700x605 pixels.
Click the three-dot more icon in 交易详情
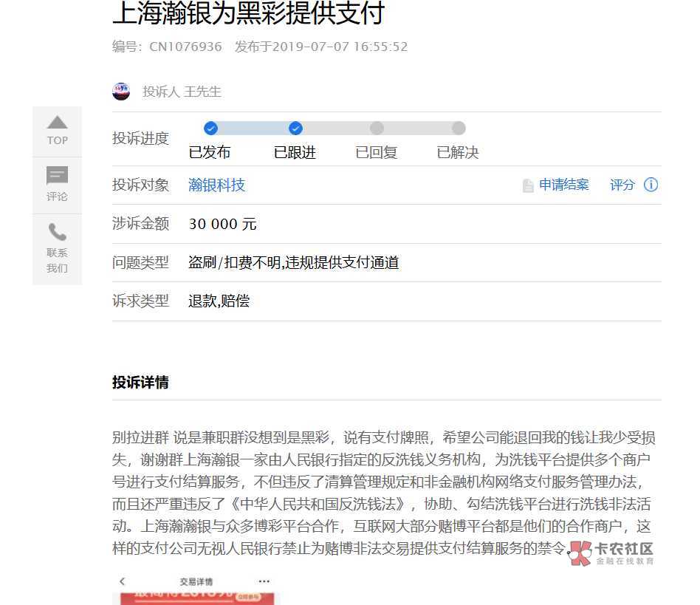264,581
